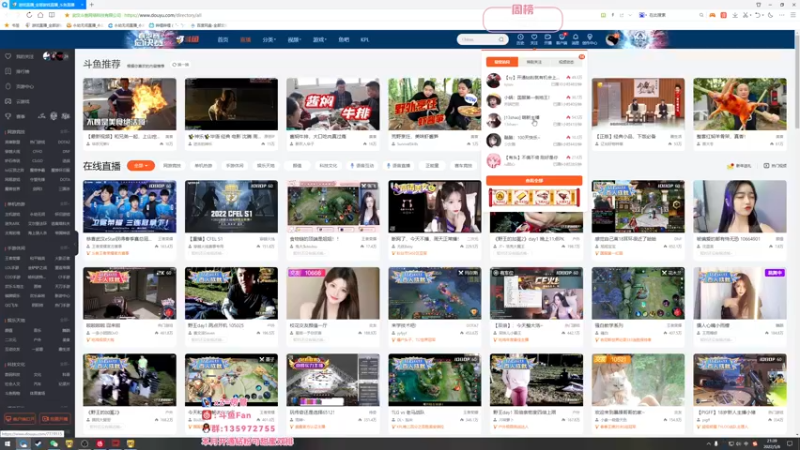This screenshot has width=800, height=450.
Task: Select the middle tab in follow popup
Action: pyautogui.click(x=534, y=62)
